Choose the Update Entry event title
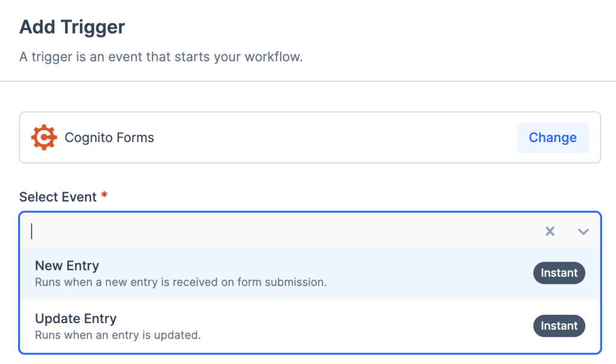616x364 pixels. pos(76,318)
